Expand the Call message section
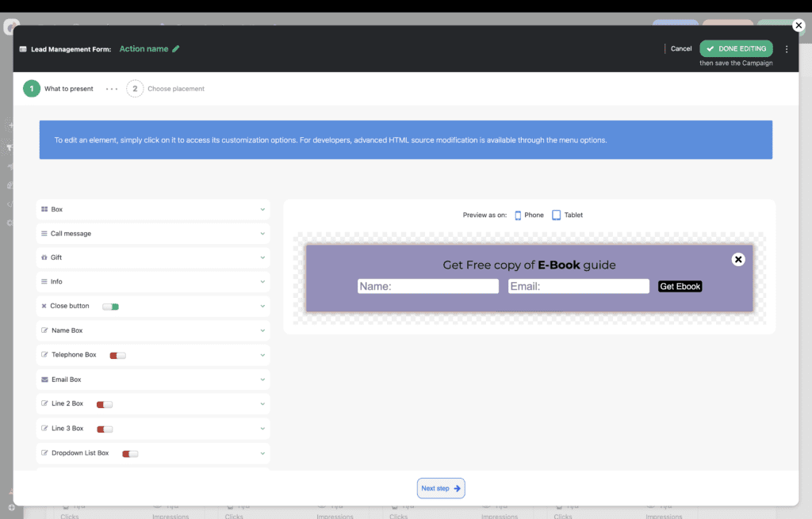Screen dimensions: 812x519 point(262,234)
